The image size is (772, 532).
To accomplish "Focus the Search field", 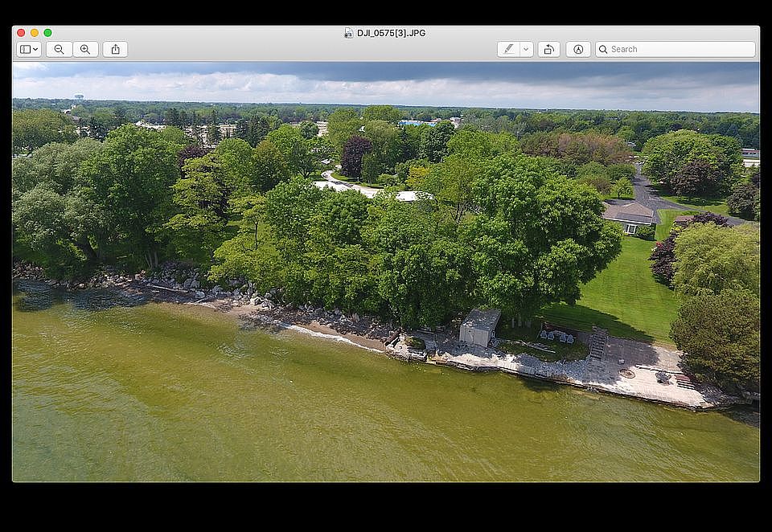I will (x=675, y=49).
